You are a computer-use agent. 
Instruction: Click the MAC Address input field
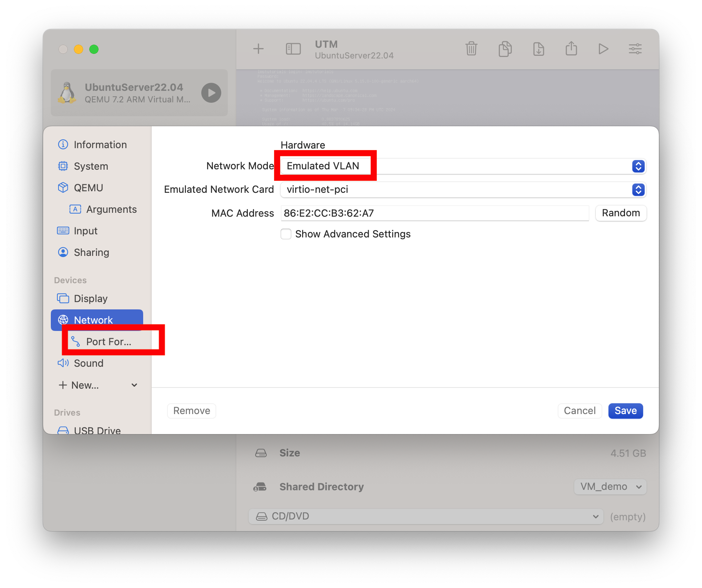point(435,213)
